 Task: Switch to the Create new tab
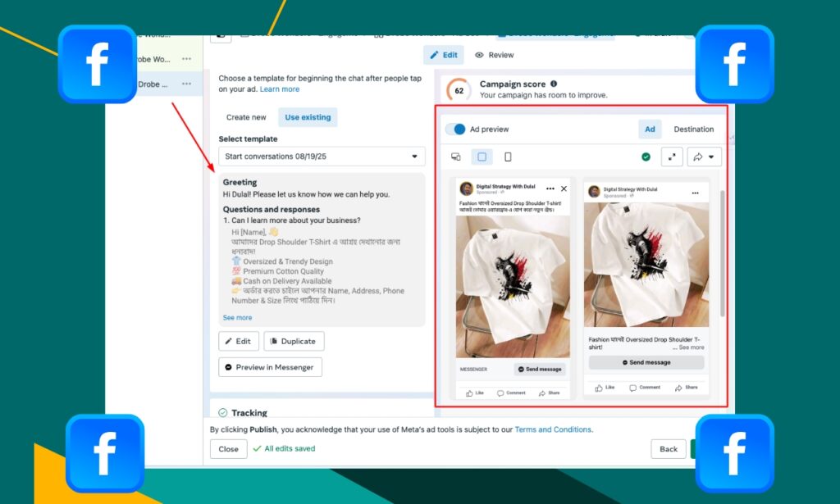[246, 117]
